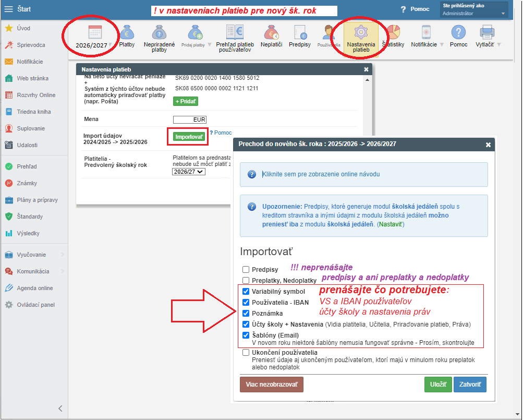523x420 pixels.
Task: Open the Štatistiky pie chart icon
Action: (x=394, y=32)
